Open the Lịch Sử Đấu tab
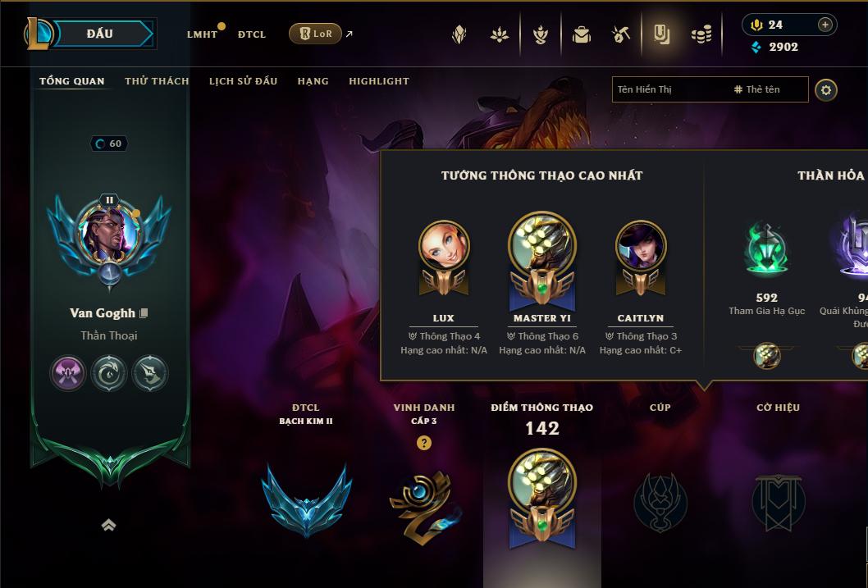The width and height of the screenshot is (868, 588). point(243,81)
